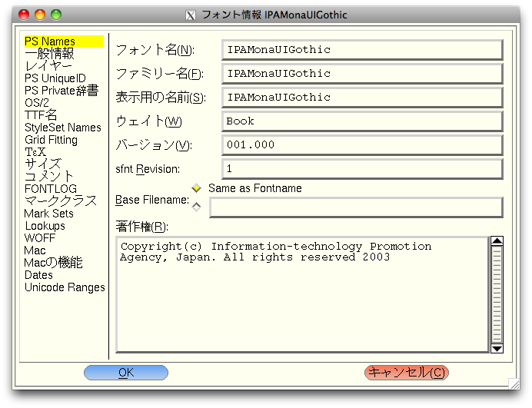Open the PS UniqueID section
Screen dimensions: 532x408
click(55, 78)
